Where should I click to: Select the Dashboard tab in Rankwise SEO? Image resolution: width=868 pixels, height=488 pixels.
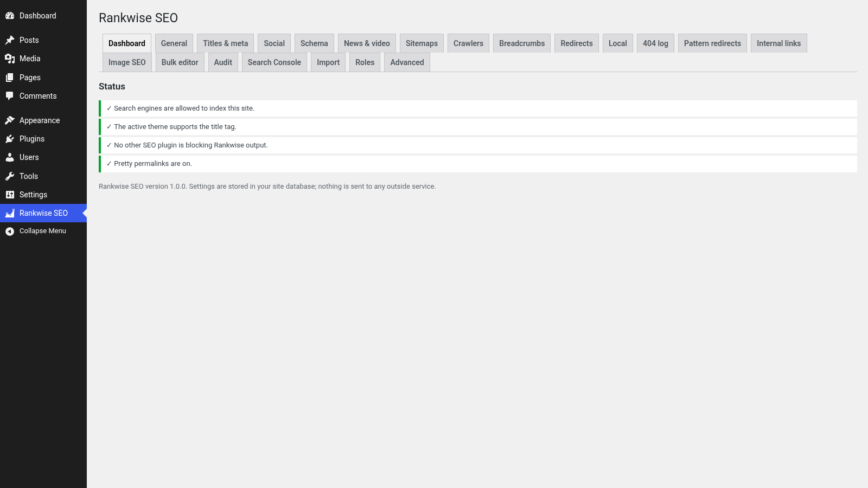[x=127, y=43]
